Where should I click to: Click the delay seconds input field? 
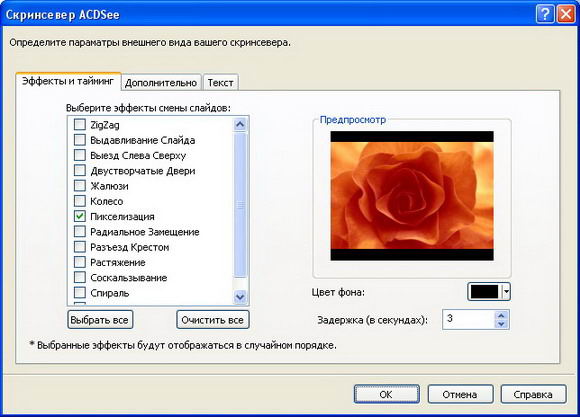click(468, 319)
